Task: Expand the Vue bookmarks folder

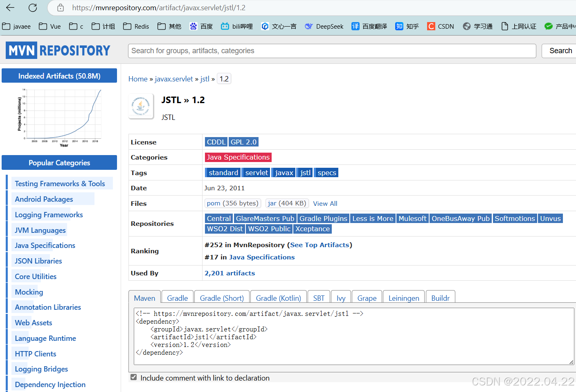Action: 49,26
